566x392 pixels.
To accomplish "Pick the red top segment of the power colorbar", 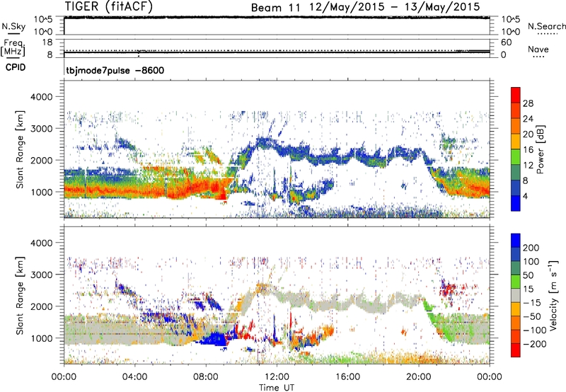I will tap(516, 95).
